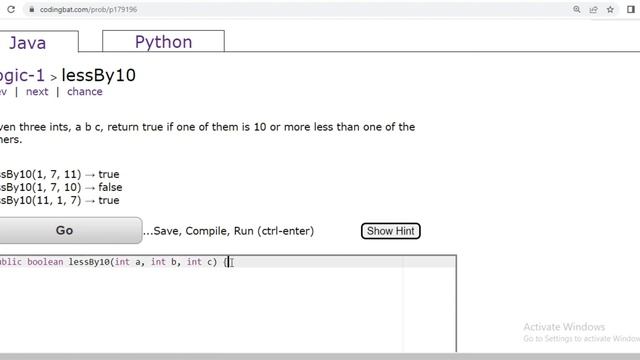Share this page using the share icon
Viewport: 640px width, 360px height.
(593, 9)
